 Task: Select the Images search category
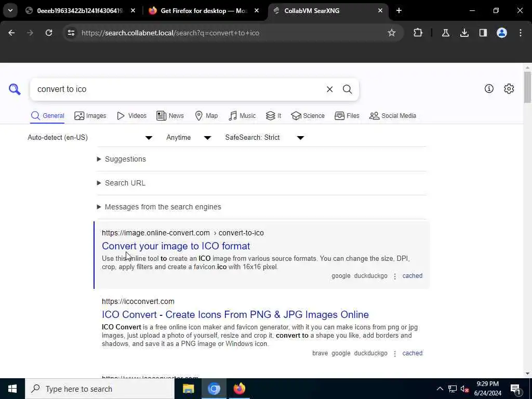tap(90, 116)
